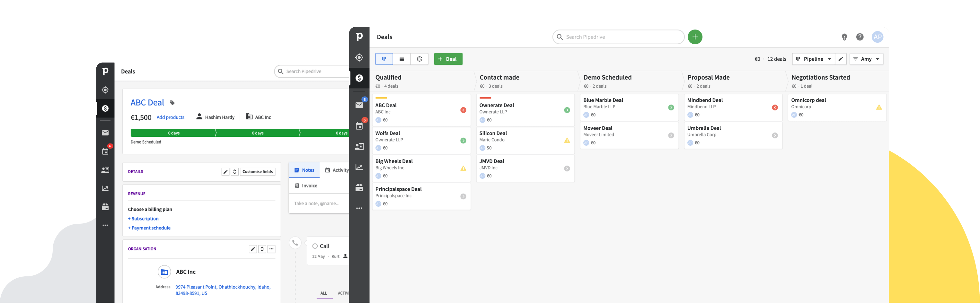Image resolution: width=980 pixels, height=303 pixels.
Task: Switch to list view of deals
Action: tap(402, 59)
